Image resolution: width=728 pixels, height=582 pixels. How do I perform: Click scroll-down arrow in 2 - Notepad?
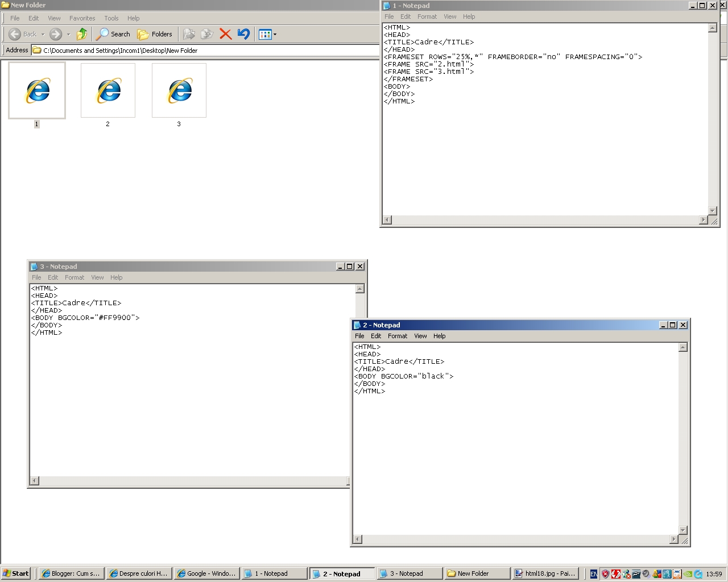coord(683,530)
